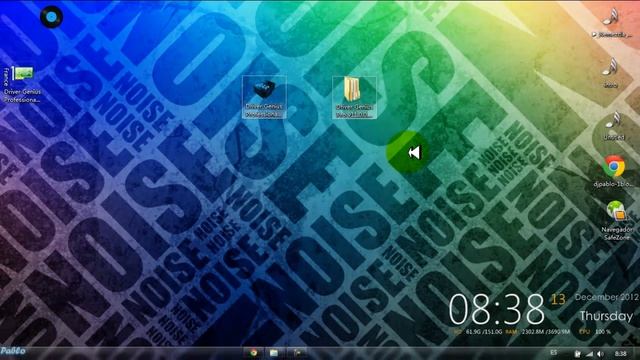This screenshot has width=640, height=360.
Task: Click the round disc gadget icon
Action: tap(51, 17)
